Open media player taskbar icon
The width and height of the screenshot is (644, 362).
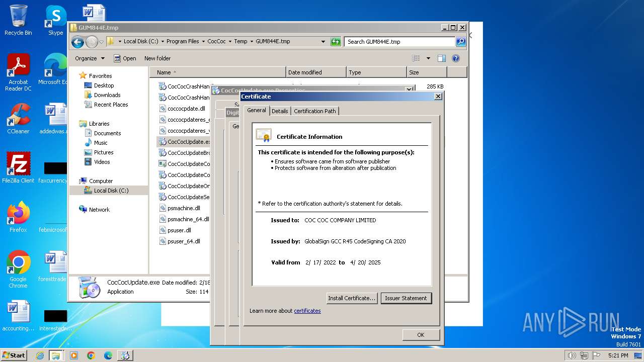pyautogui.click(x=74, y=355)
